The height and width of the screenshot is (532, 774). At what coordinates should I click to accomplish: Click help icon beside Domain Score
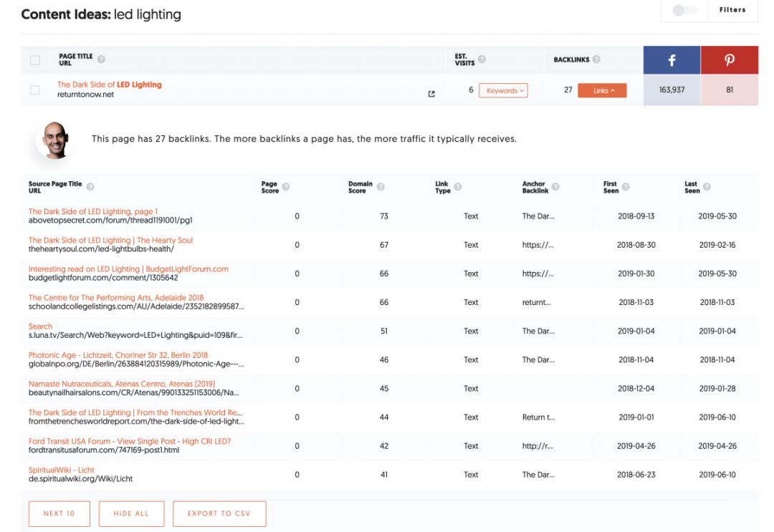[381, 187]
